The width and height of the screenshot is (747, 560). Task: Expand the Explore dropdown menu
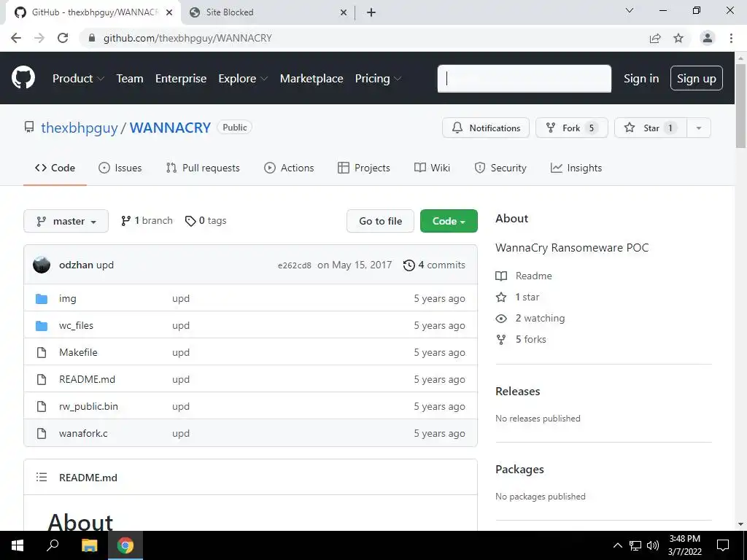point(243,79)
